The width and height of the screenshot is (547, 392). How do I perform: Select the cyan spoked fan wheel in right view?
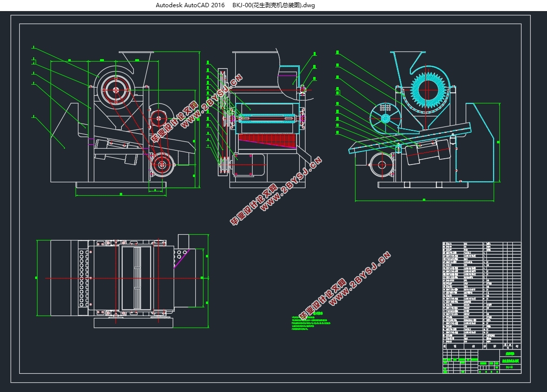click(x=385, y=119)
